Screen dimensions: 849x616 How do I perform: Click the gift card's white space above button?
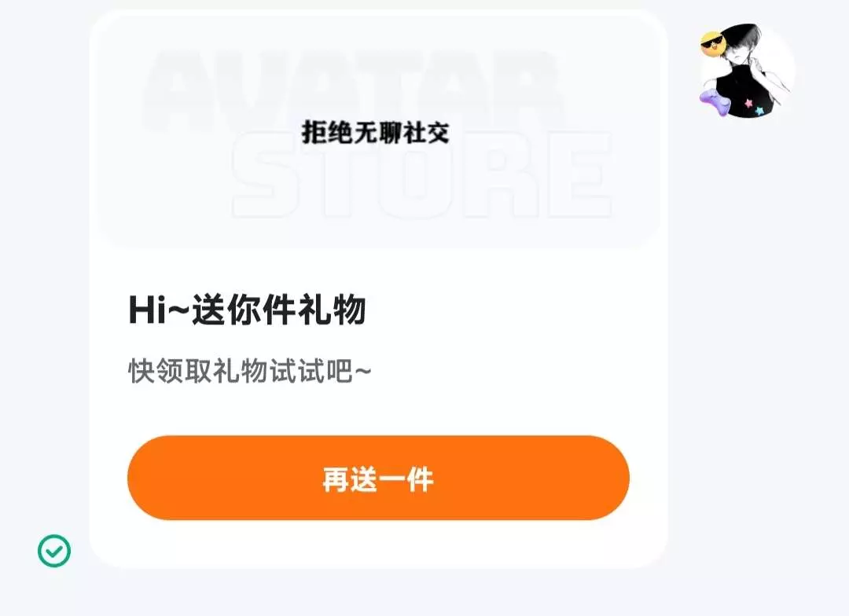(378, 412)
